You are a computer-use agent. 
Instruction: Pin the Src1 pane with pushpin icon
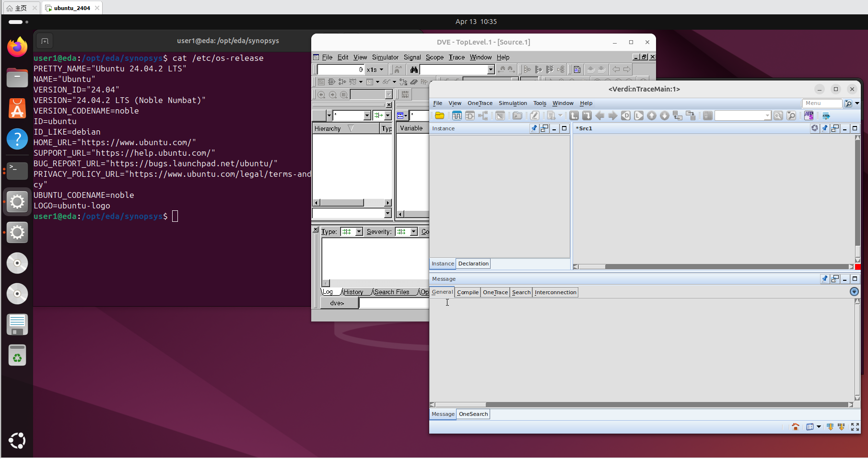click(x=825, y=128)
